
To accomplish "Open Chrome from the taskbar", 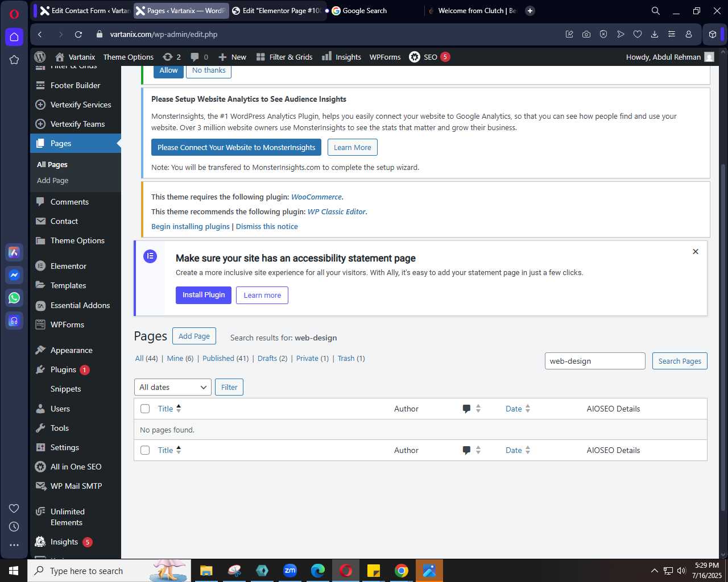I will point(402,571).
